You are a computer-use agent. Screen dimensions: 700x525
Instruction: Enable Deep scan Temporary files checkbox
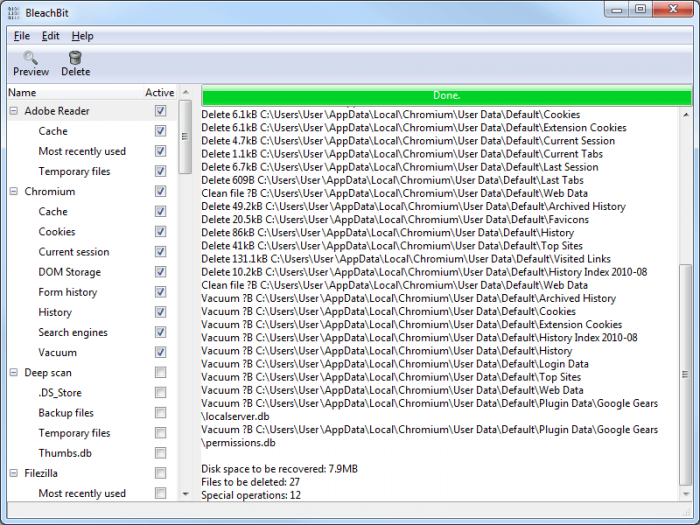(160, 433)
